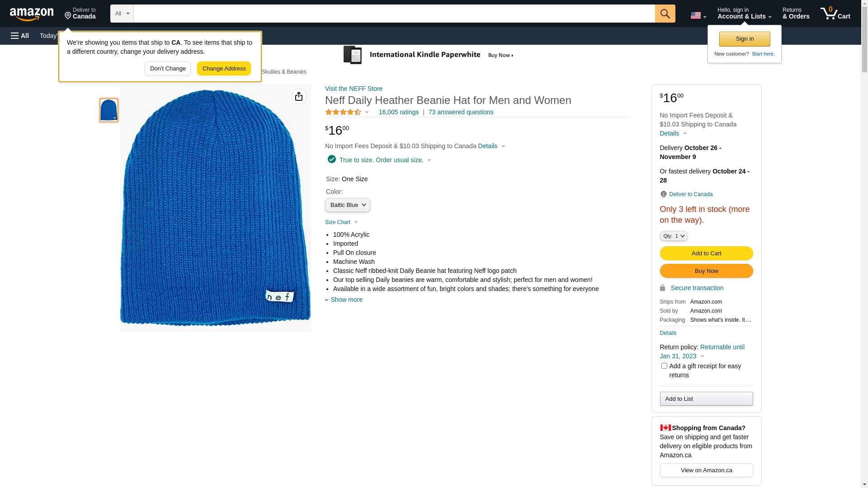
Task: Open Account & Lists menu
Action: [744, 14]
